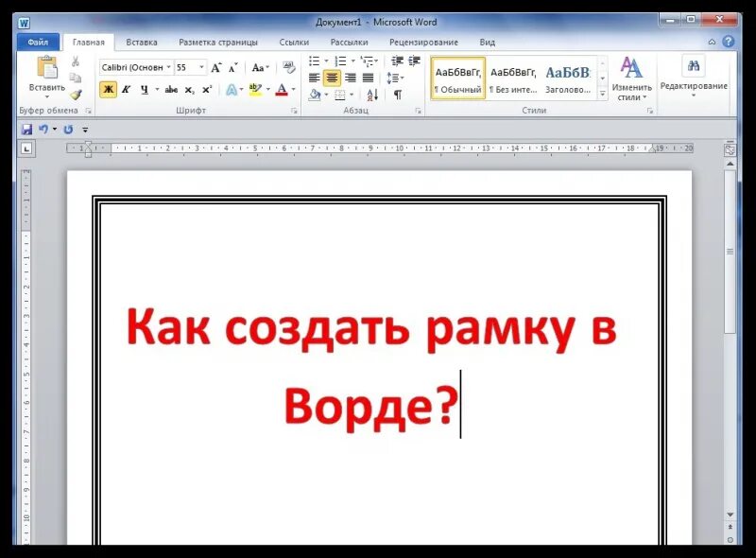This screenshot has width=756, height=558.
Task: Click Изменить стили button
Action: tap(631, 78)
